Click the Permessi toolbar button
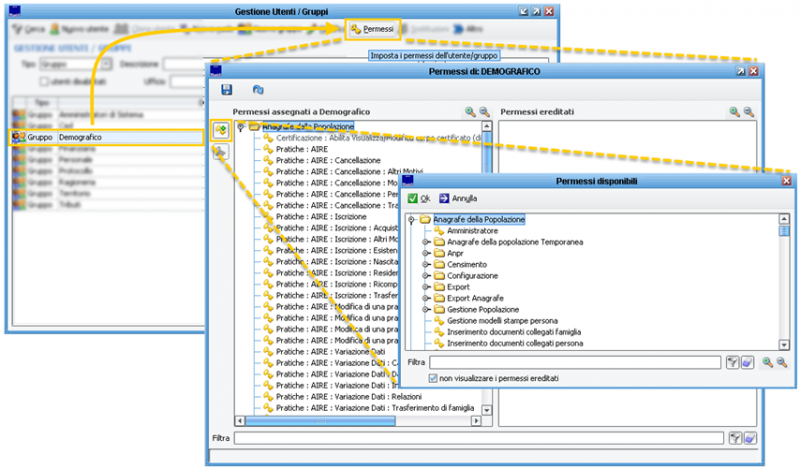 click(x=373, y=30)
